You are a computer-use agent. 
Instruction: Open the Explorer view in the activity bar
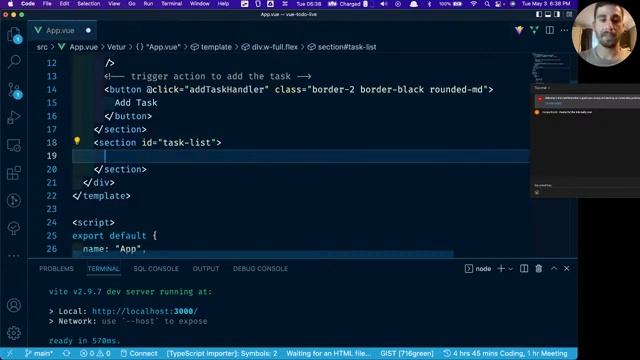pyautogui.click(x=14, y=34)
